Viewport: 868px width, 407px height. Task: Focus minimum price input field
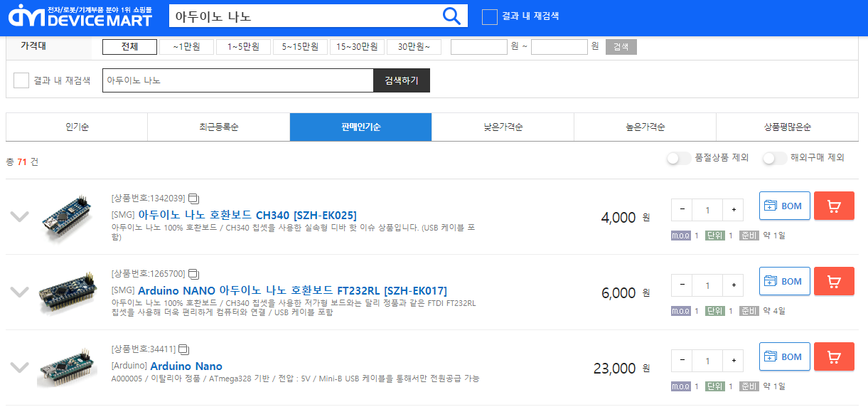tap(479, 47)
